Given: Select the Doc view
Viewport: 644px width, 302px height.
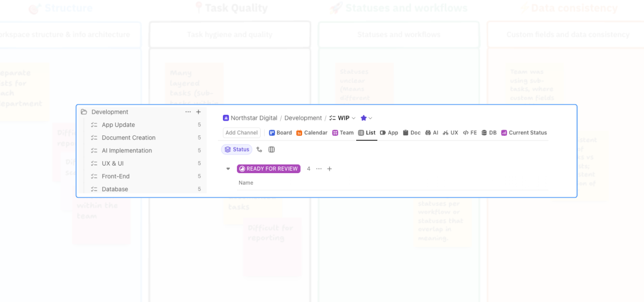Looking at the screenshot, I should click(x=412, y=132).
